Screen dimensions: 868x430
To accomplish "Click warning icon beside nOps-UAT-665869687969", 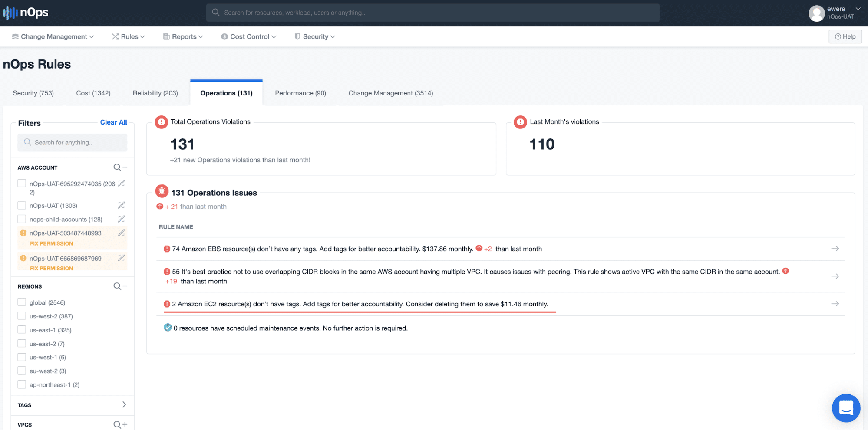I will coord(23,258).
